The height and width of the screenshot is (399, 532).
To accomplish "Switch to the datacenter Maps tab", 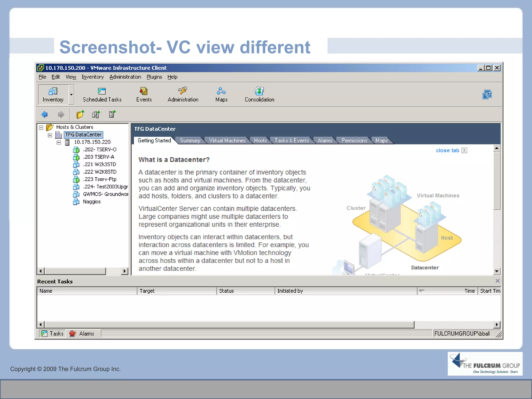I will (x=381, y=141).
